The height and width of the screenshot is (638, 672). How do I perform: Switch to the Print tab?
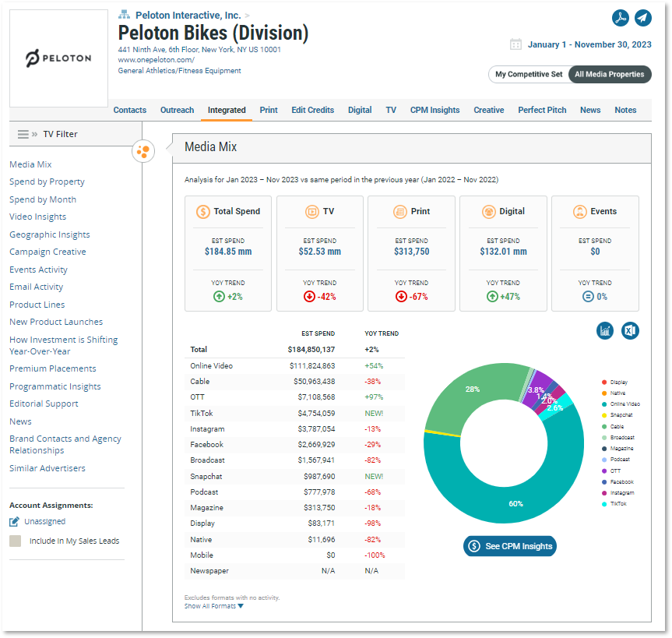(269, 110)
